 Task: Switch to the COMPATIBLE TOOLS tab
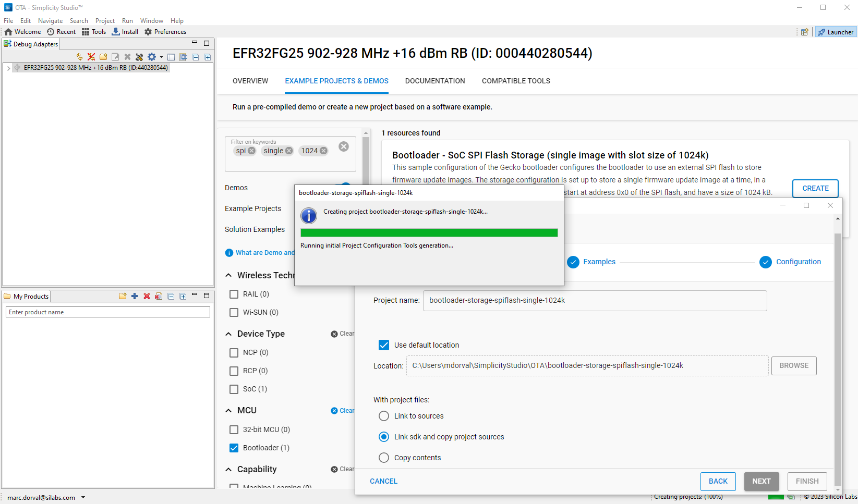(x=516, y=81)
